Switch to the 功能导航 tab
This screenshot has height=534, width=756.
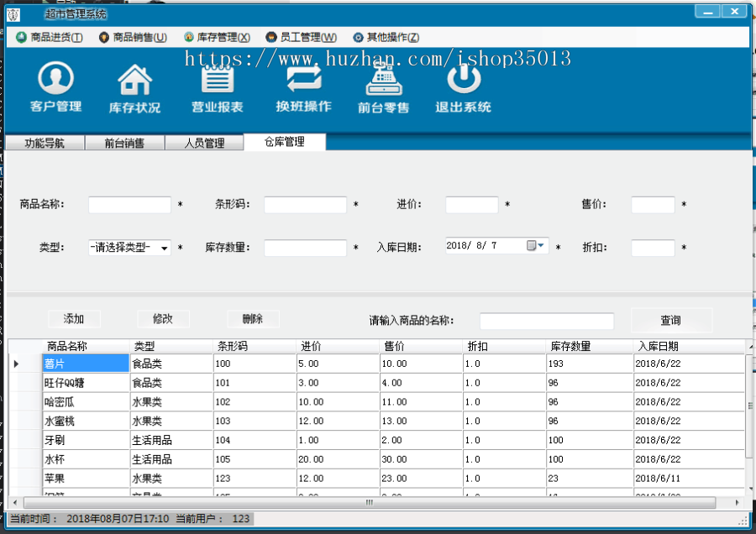click(45, 142)
